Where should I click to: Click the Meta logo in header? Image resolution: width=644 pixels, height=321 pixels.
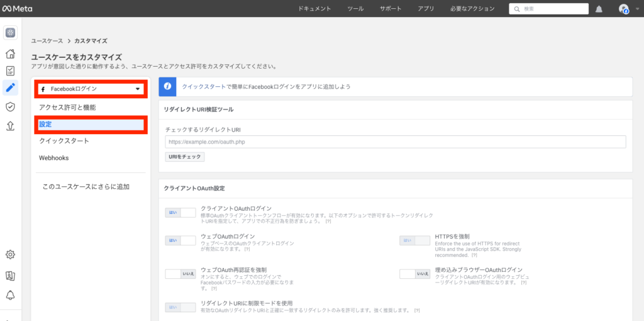coord(17,9)
